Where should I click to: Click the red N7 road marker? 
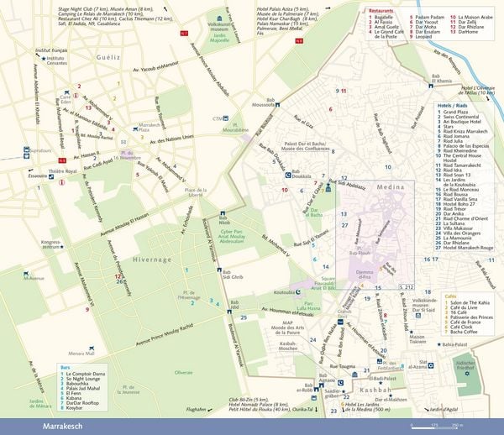[184, 33]
